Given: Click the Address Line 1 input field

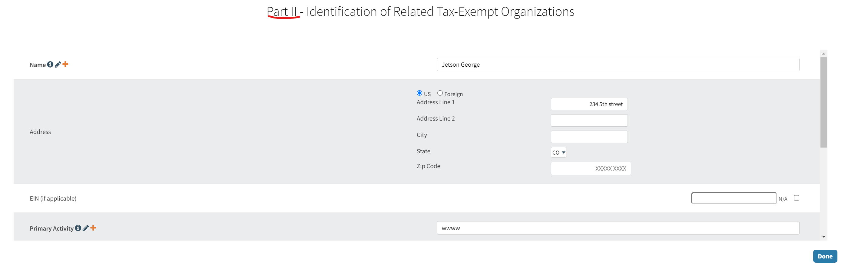Looking at the screenshot, I should 589,104.
